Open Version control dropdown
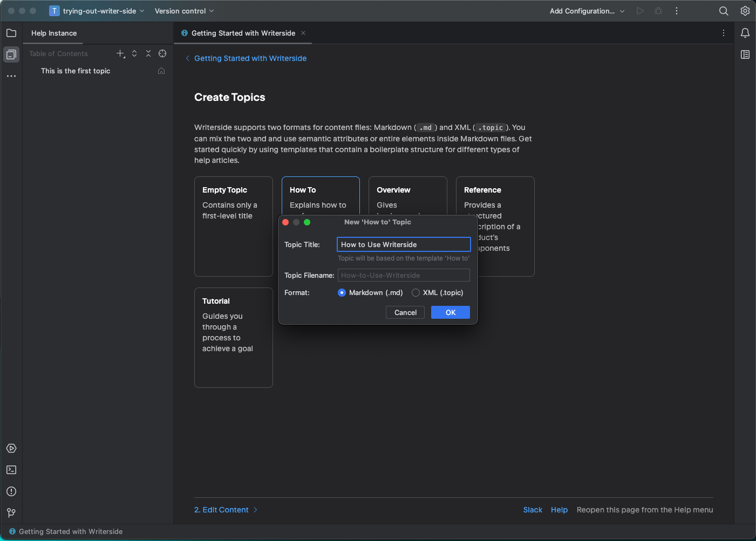Image resolution: width=756 pixels, height=541 pixels. pos(184,11)
